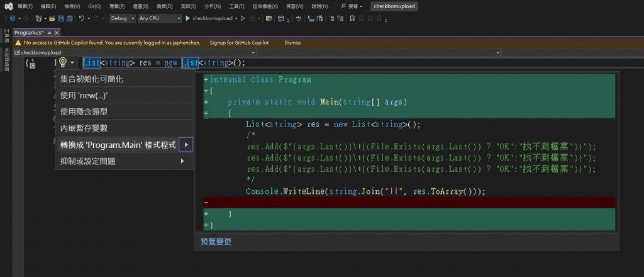This screenshot has height=277, width=644.
Task: Click the new project toolbar icon
Action: pyautogui.click(x=38, y=18)
